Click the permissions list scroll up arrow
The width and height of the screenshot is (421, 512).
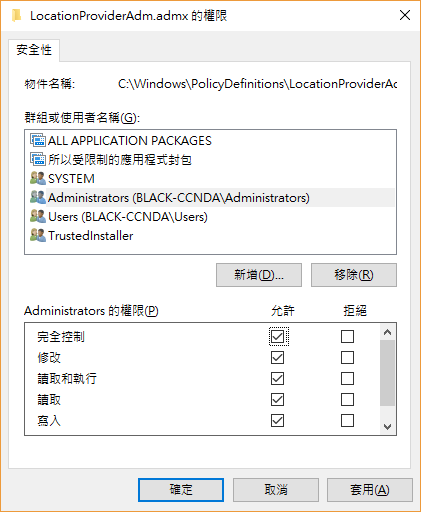[387, 332]
